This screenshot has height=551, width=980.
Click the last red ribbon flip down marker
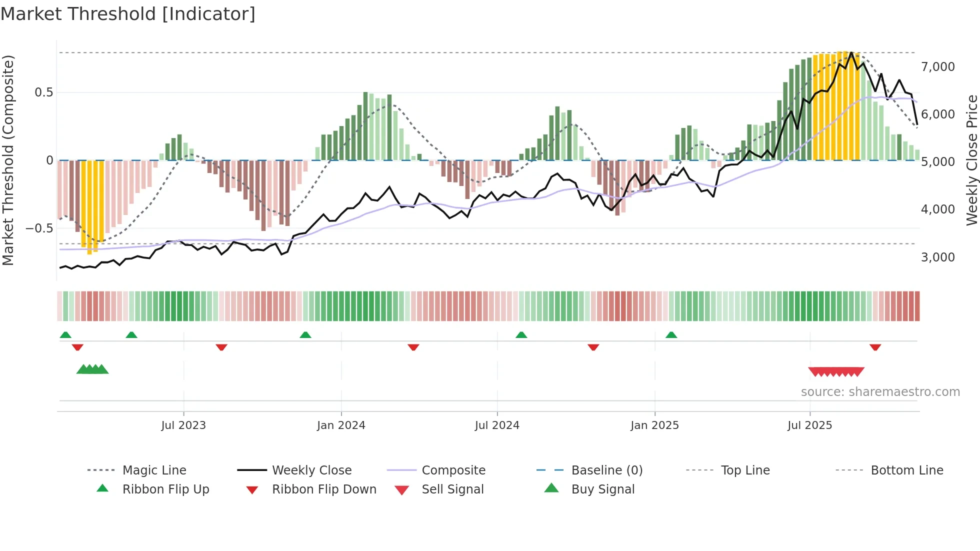[x=875, y=347]
